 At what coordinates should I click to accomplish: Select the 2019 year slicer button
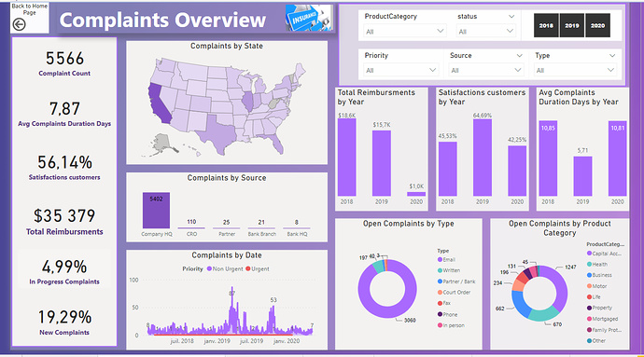(572, 25)
